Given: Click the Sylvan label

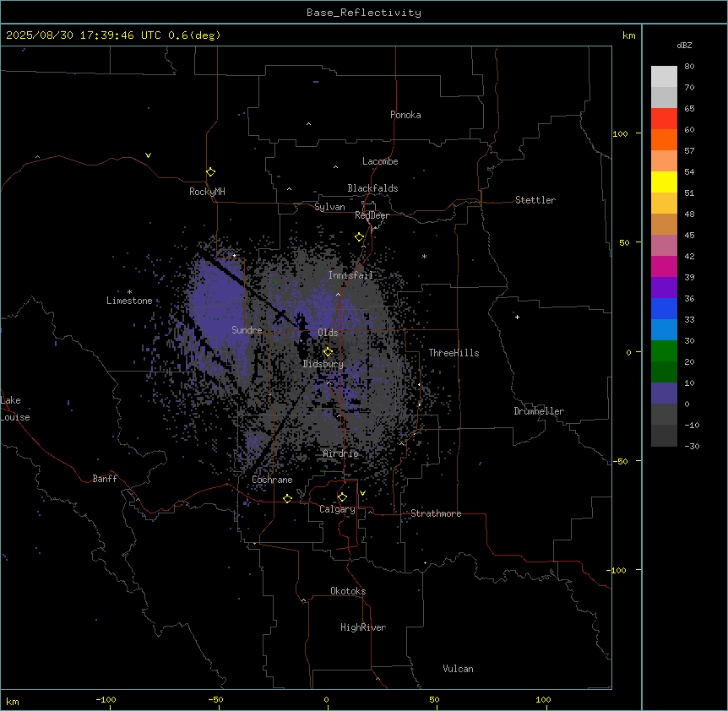Looking at the screenshot, I should tap(329, 207).
